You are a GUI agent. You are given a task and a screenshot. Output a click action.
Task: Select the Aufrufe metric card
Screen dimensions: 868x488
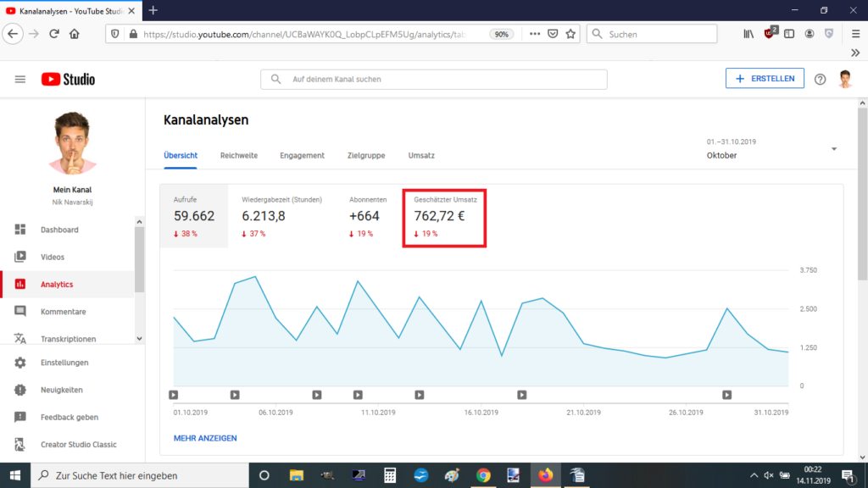click(x=194, y=216)
